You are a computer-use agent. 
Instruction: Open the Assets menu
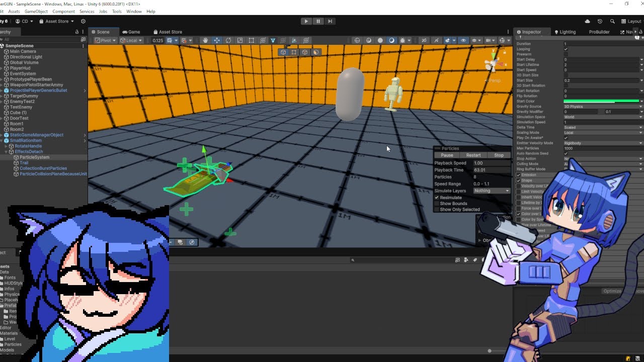tap(14, 11)
